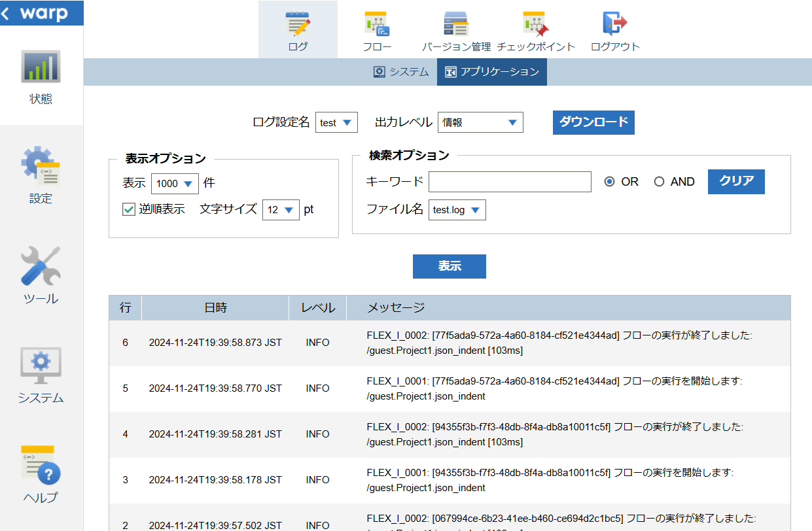Click the FLEX_I_0002 message in row 6
The height and width of the screenshot is (531, 812).
click(560, 343)
